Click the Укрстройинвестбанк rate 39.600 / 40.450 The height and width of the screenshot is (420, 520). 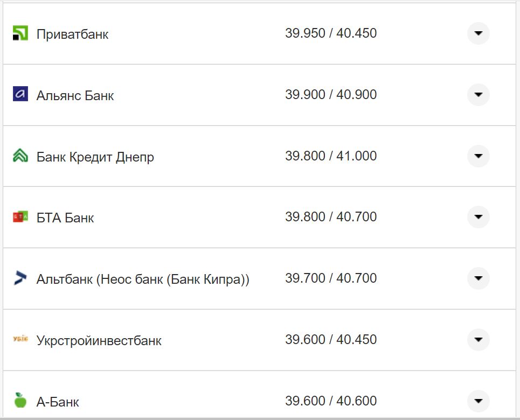(330, 340)
